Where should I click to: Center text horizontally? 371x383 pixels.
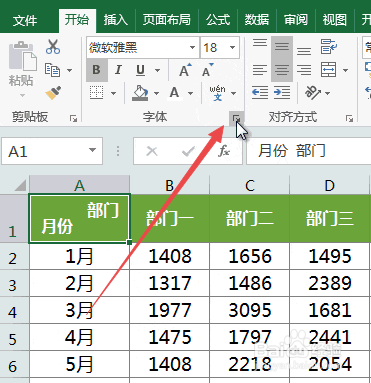282,70
